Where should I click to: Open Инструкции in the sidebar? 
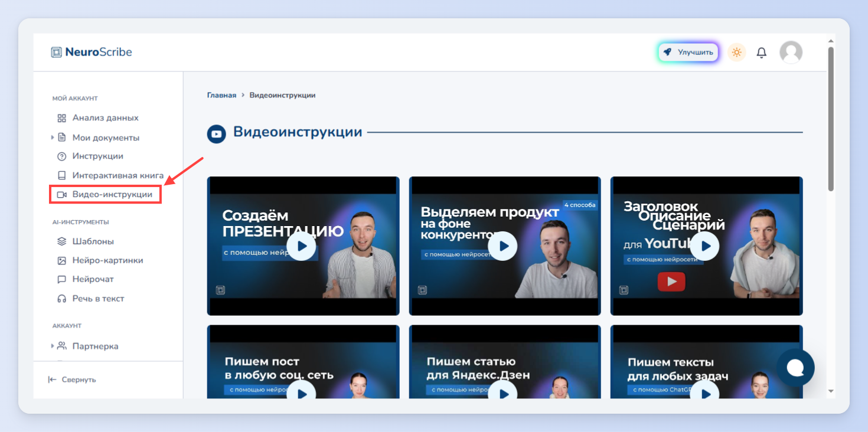(x=97, y=156)
